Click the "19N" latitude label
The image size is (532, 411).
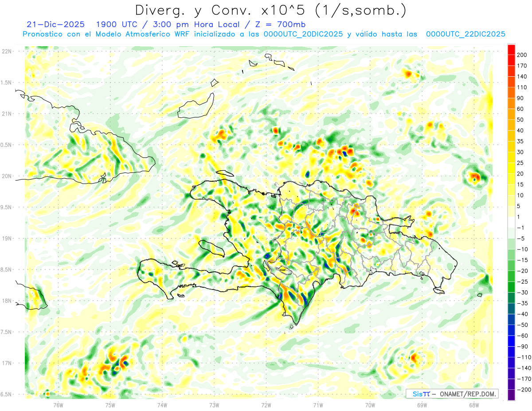pos(7,239)
